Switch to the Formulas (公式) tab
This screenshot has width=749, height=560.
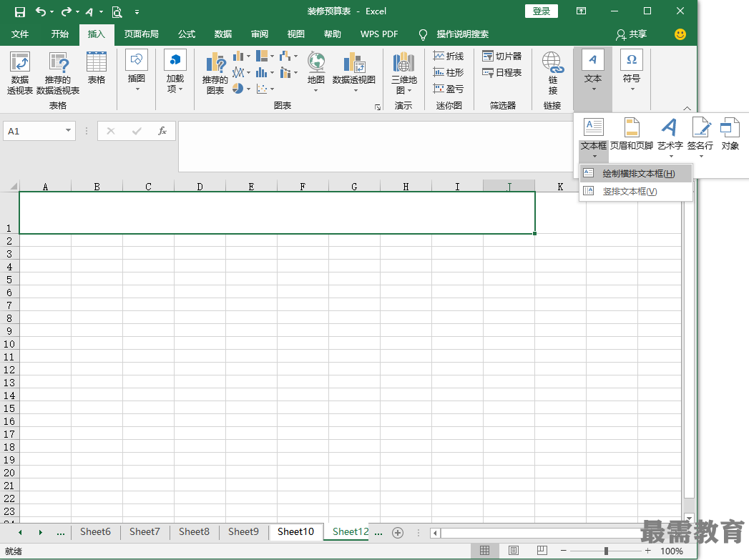[187, 34]
